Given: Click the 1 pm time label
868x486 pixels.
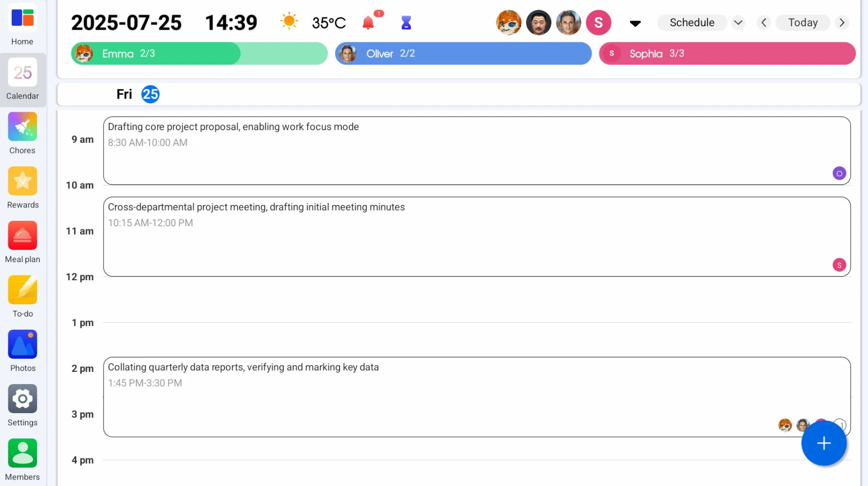Looking at the screenshot, I should tap(83, 323).
